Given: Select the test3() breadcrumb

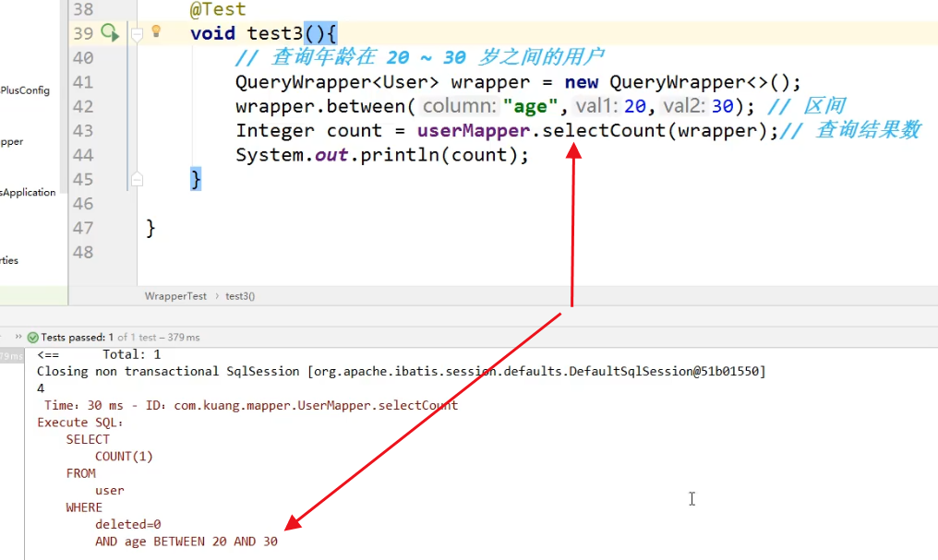Looking at the screenshot, I should [240, 296].
